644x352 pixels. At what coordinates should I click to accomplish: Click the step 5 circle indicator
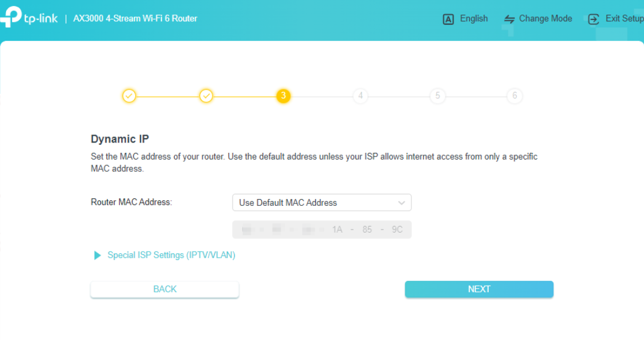pyautogui.click(x=437, y=96)
